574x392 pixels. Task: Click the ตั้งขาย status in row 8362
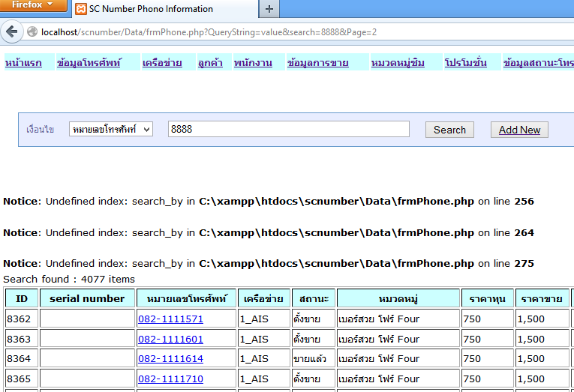coord(314,319)
